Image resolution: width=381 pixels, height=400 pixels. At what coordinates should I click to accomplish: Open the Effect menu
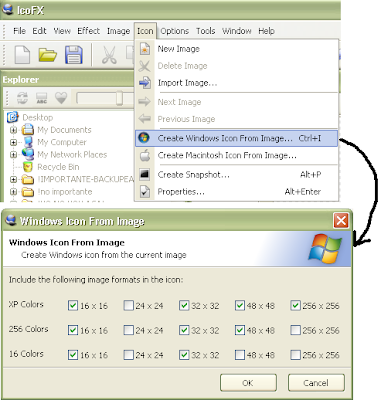[88, 31]
